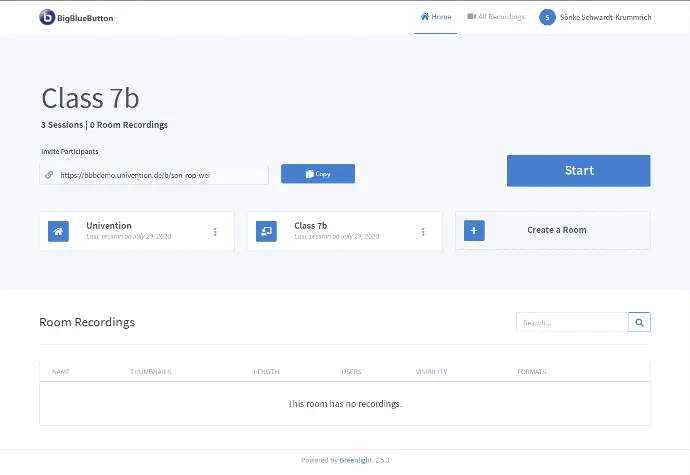The image size is (690, 475).
Task: Click the presentation icon on Class 7b card
Action: 267,231
